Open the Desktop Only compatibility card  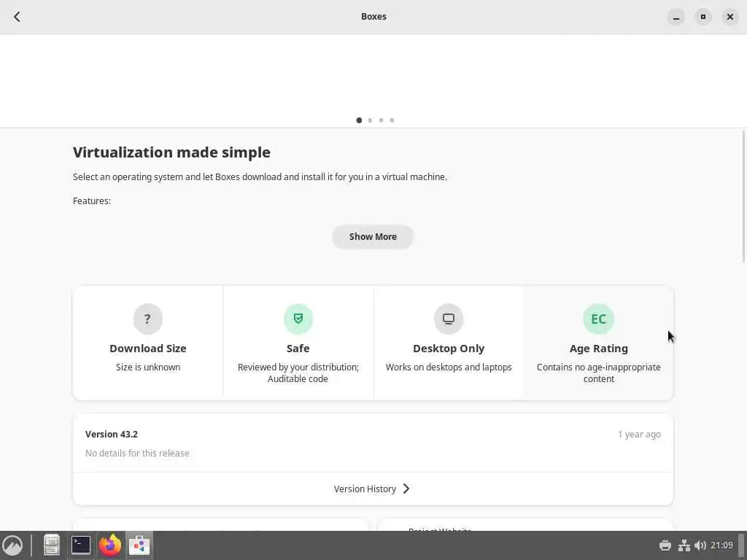[x=449, y=343]
